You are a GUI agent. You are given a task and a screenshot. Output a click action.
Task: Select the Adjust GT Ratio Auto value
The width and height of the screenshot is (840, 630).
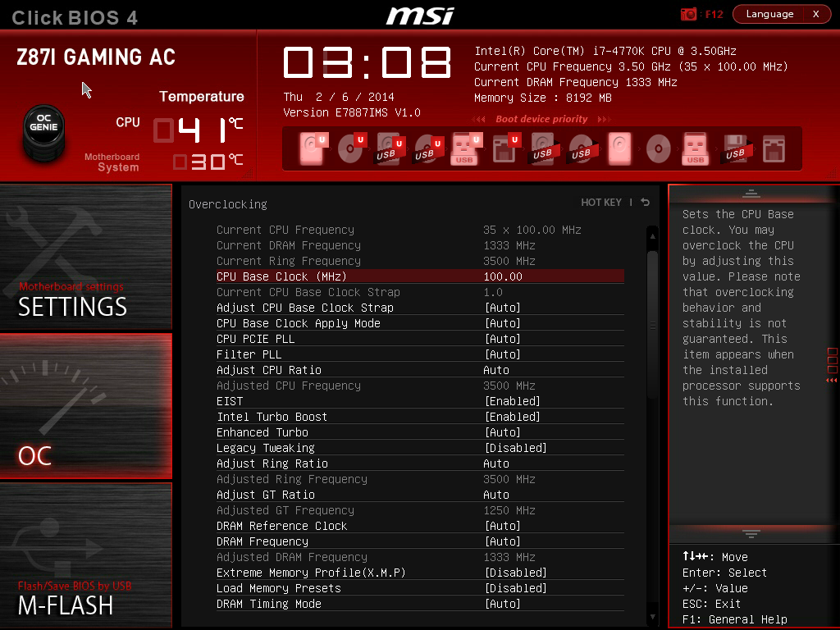point(496,495)
